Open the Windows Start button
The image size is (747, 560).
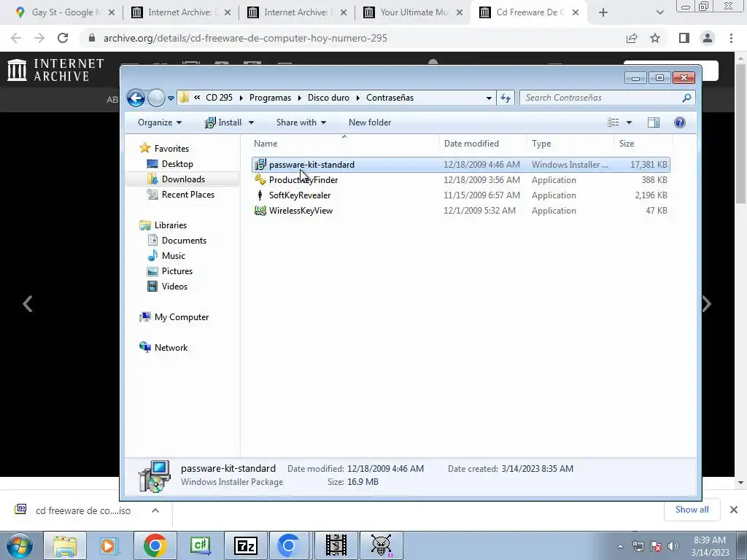click(19, 545)
